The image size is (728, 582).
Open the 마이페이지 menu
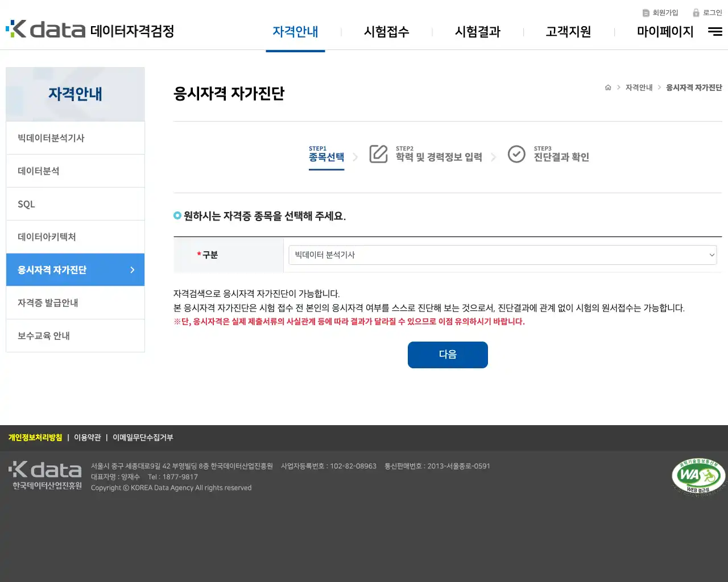point(664,32)
